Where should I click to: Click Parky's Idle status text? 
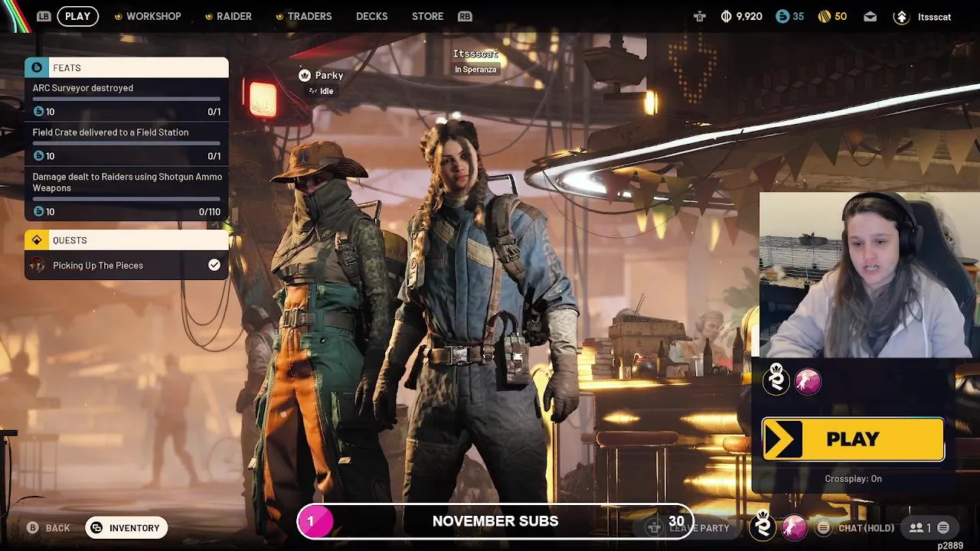326,91
